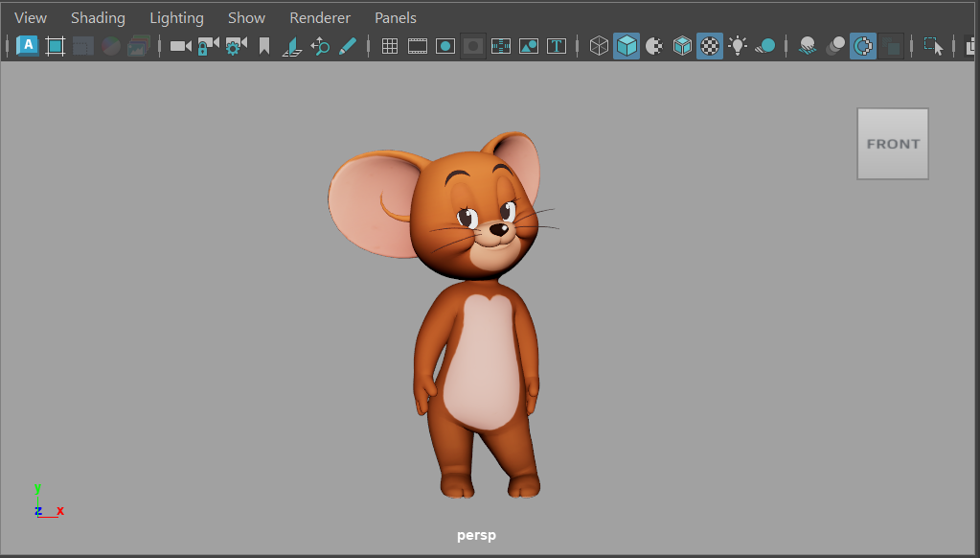Click the Bookmarks icon

[x=264, y=46]
